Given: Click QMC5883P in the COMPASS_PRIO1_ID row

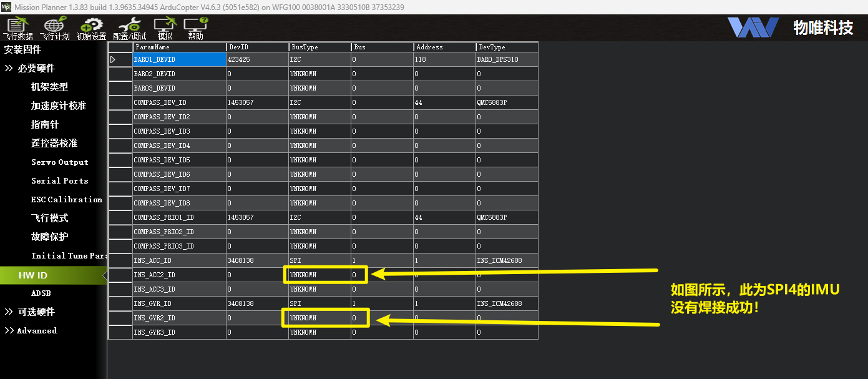Looking at the screenshot, I should point(507,217).
